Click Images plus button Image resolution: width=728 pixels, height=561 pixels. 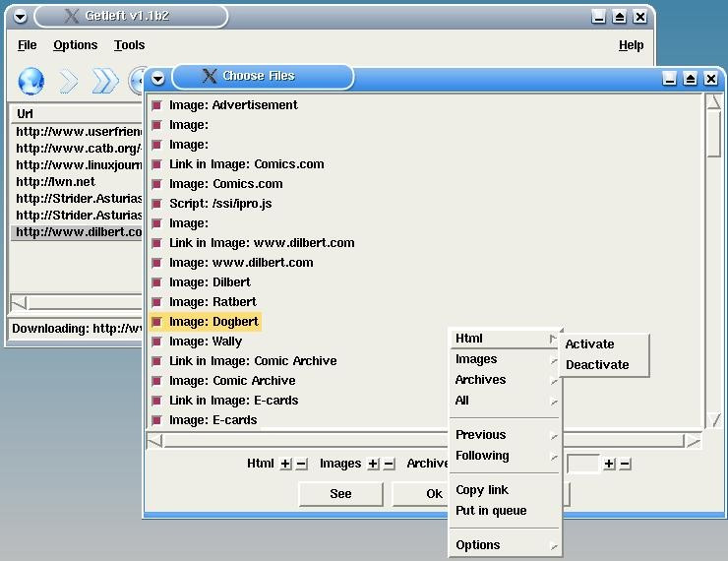coord(373,464)
